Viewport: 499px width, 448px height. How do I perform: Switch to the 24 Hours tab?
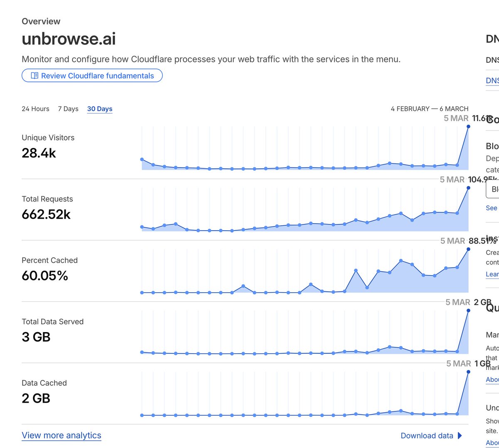35,109
